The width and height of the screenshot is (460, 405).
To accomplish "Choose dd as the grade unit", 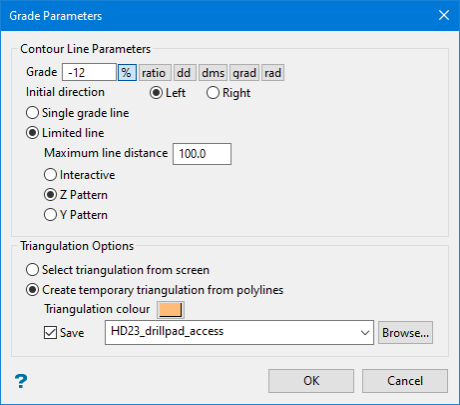I will (184, 73).
